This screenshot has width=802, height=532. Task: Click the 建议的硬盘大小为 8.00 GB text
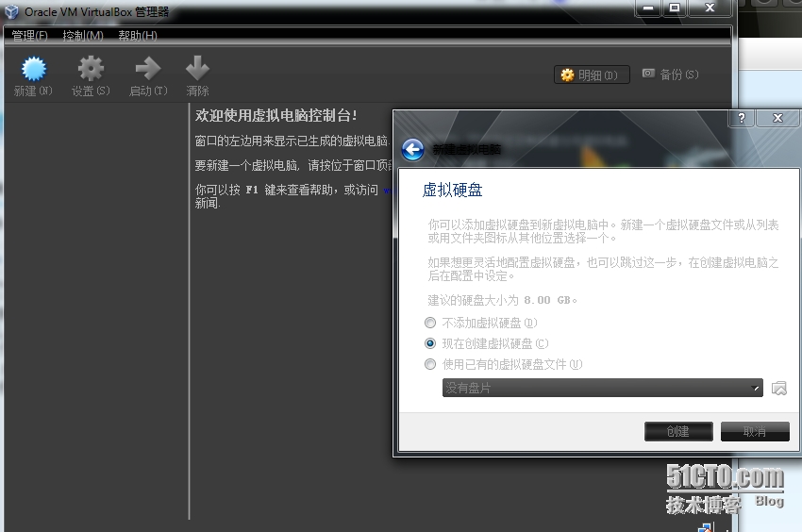coord(502,300)
